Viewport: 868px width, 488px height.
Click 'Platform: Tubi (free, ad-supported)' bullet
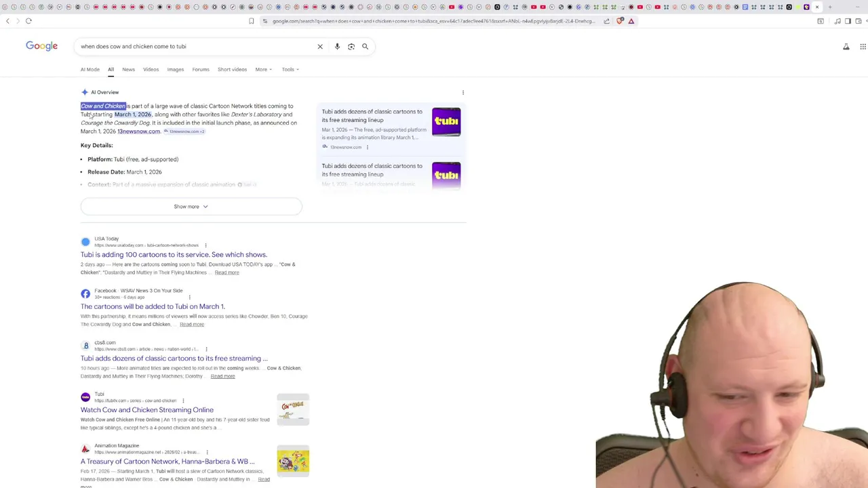click(133, 159)
